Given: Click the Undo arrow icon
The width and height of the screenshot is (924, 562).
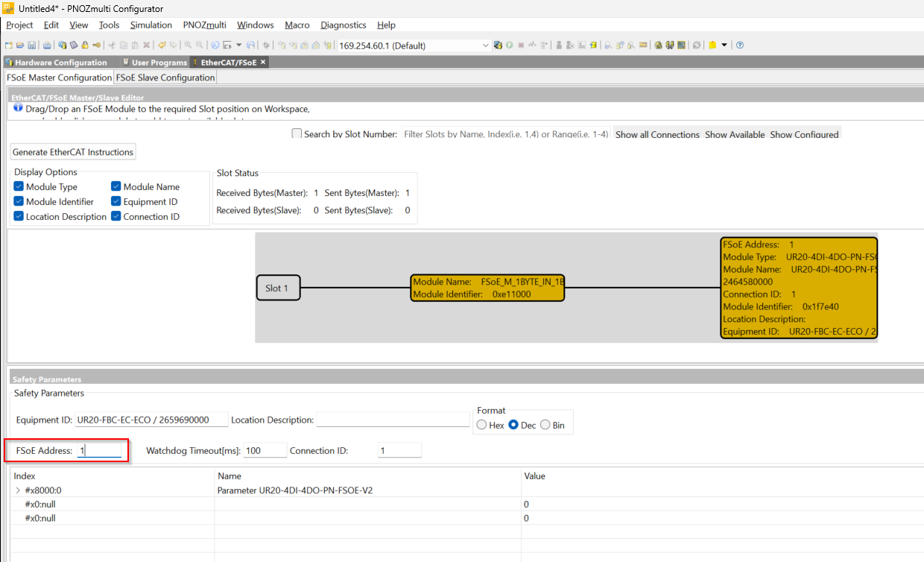Looking at the screenshot, I should [162, 45].
